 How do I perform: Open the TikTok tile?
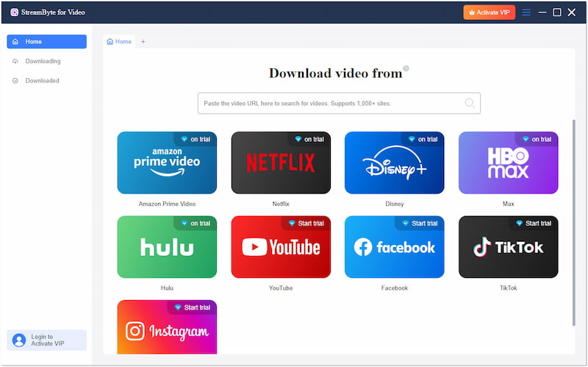pyautogui.click(x=508, y=248)
